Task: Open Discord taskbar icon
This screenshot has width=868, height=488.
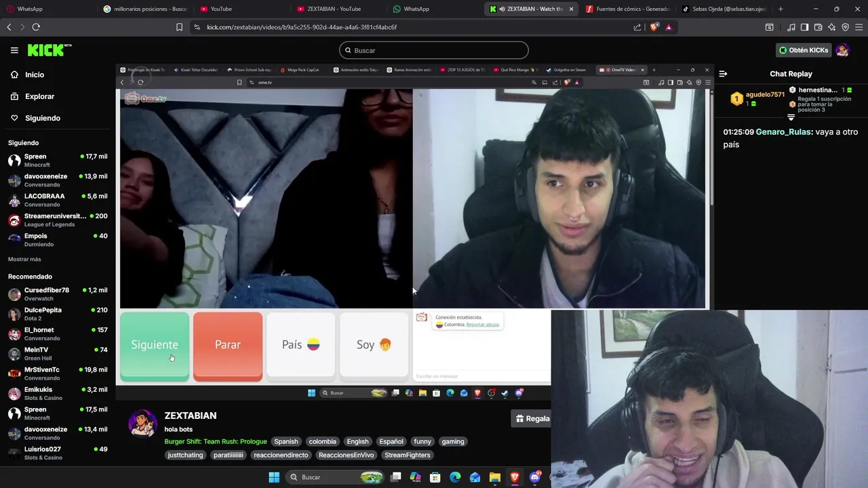Action: point(535,477)
